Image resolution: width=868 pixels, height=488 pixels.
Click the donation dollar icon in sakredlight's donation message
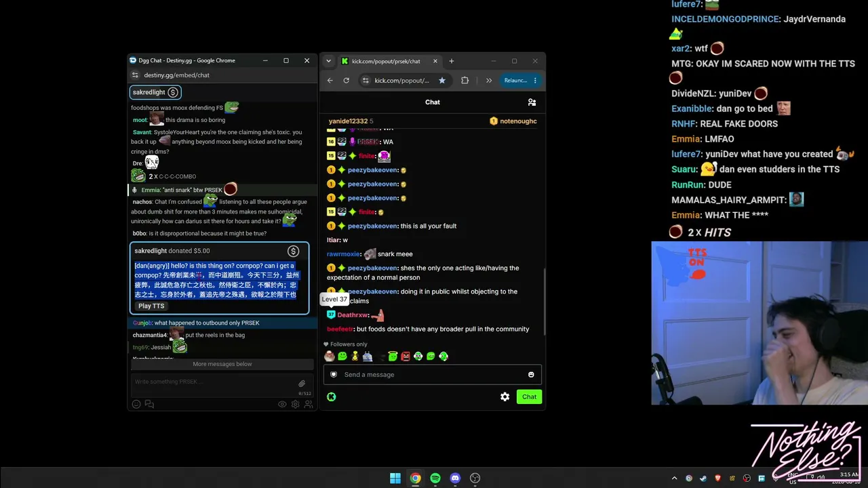(x=293, y=251)
